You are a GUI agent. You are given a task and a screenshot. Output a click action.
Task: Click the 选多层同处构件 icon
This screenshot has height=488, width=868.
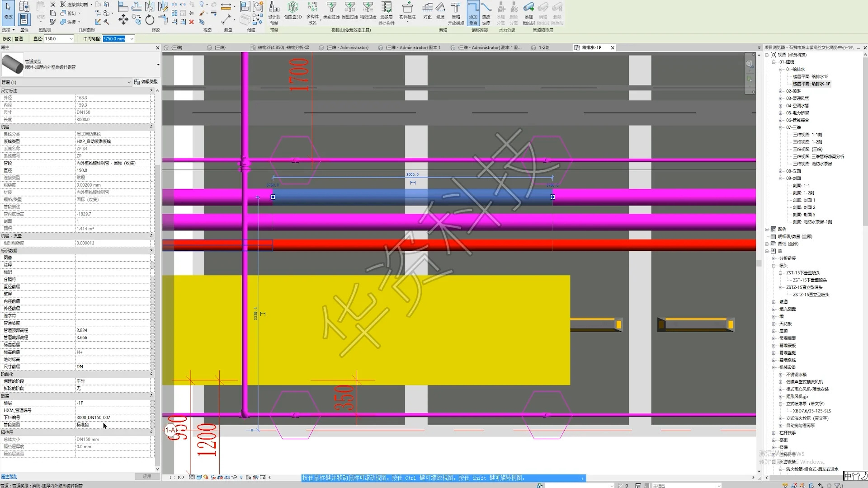point(387,13)
